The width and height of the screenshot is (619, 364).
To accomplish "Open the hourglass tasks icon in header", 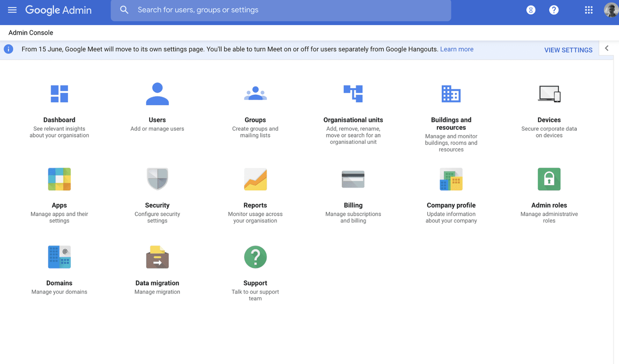I will (x=531, y=10).
